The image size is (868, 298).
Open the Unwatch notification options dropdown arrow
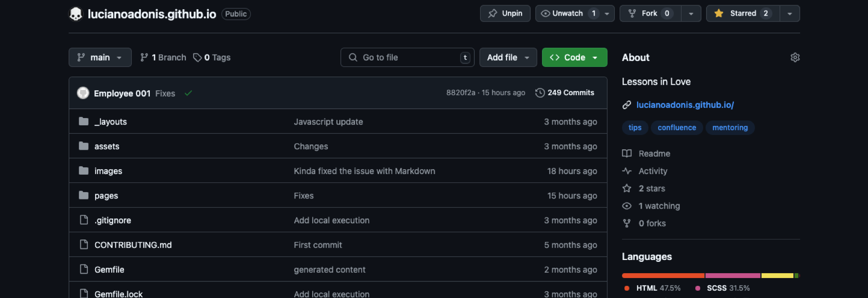pos(607,14)
